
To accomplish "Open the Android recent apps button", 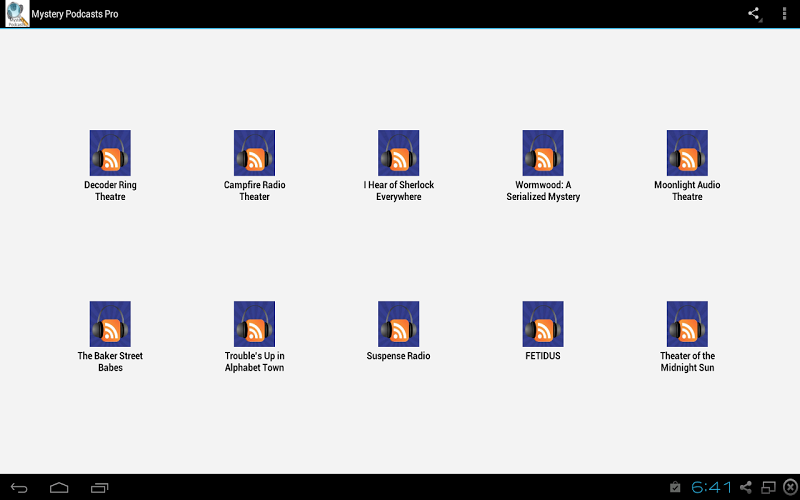I will 99,488.
